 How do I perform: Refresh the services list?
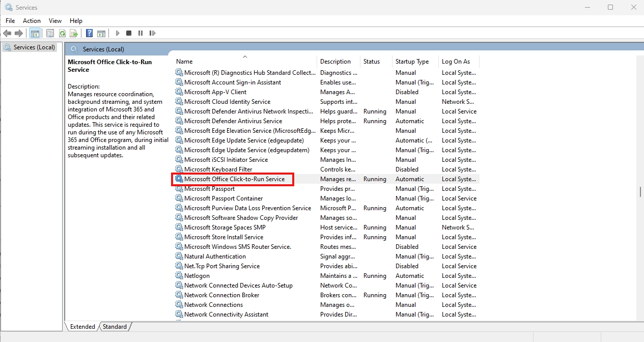pyautogui.click(x=62, y=33)
